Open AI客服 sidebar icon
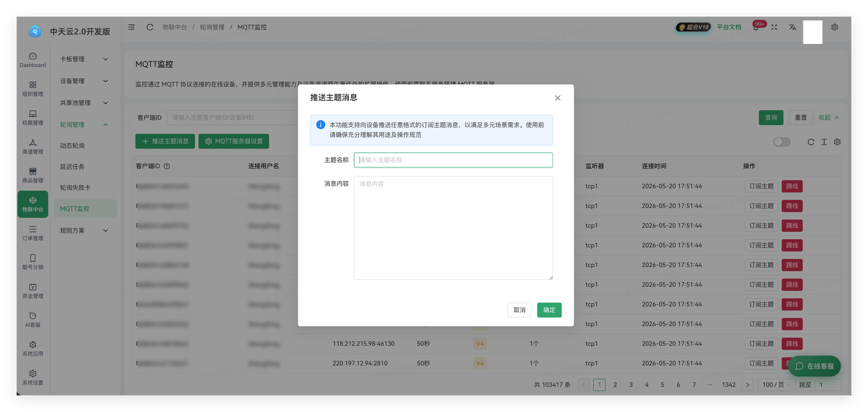 [33, 320]
